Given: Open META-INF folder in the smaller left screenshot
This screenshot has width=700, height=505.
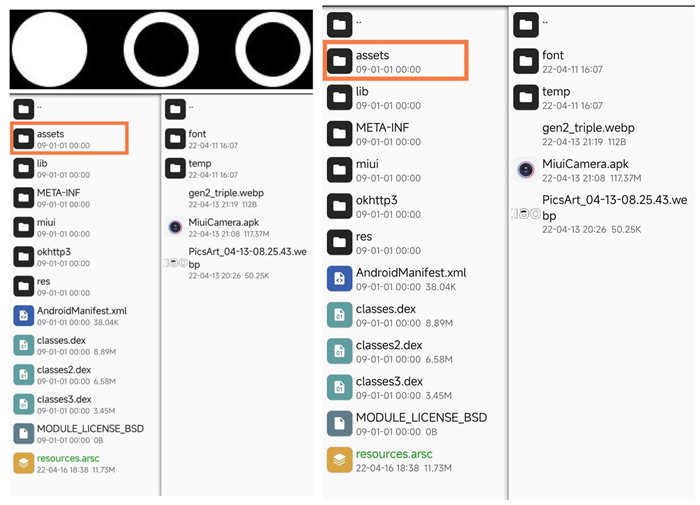Looking at the screenshot, I should coord(23,197).
